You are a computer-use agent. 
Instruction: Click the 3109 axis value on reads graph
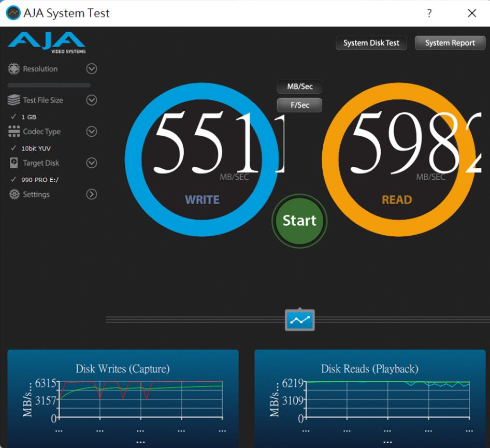(x=293, y=400)
